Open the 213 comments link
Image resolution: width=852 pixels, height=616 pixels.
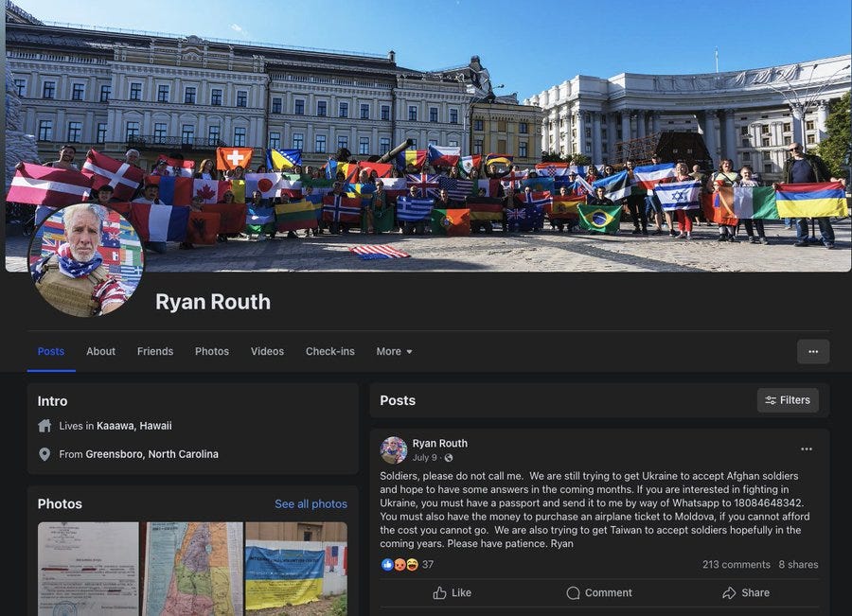coord(737,565)
